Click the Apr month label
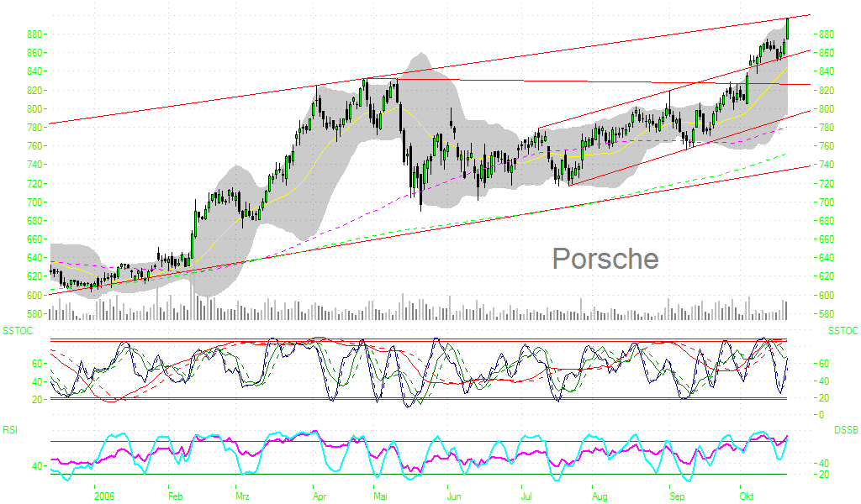861x504 pixels. point(320,496)
